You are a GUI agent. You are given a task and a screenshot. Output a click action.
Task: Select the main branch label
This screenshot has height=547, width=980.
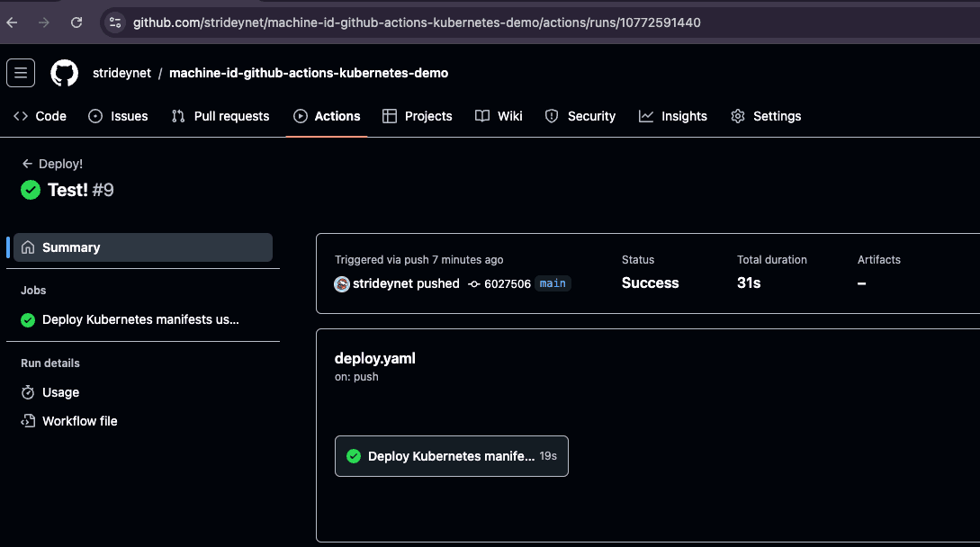tap(553, 283)
